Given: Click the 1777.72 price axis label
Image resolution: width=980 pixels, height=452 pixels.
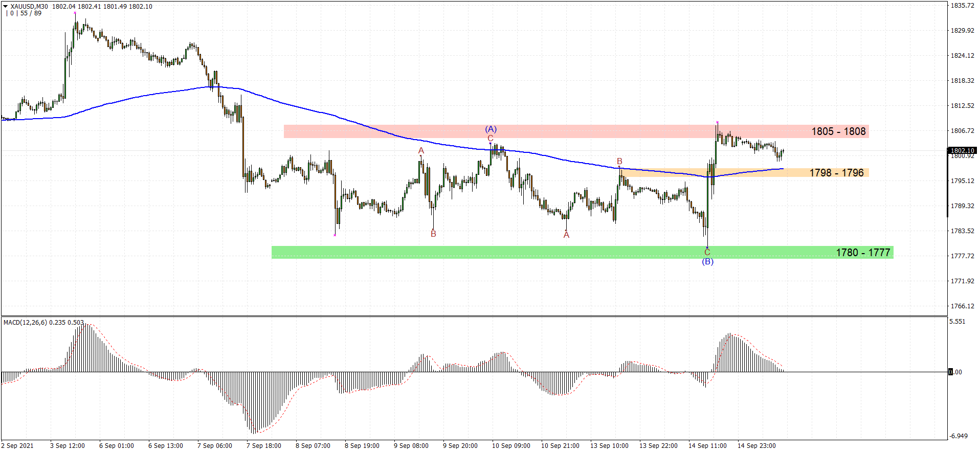Looking at the screenshot, I should point(962,256).
